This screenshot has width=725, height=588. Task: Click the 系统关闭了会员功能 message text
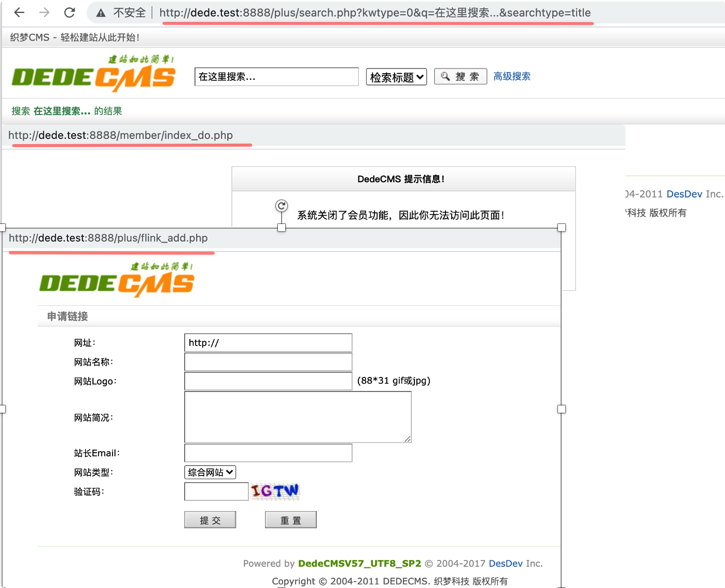point(401,215)
